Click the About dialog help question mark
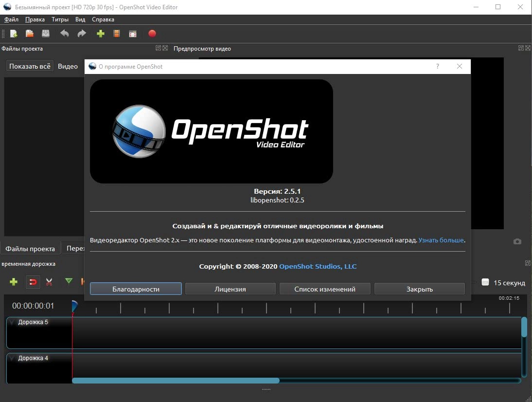Image resolution: width=532 pixels, height=402 pixels. 438,66
